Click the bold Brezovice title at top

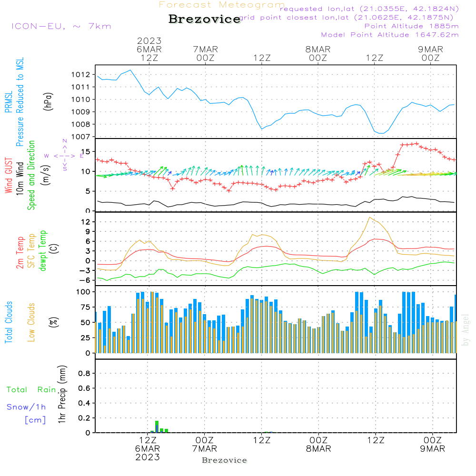point(204,20)
